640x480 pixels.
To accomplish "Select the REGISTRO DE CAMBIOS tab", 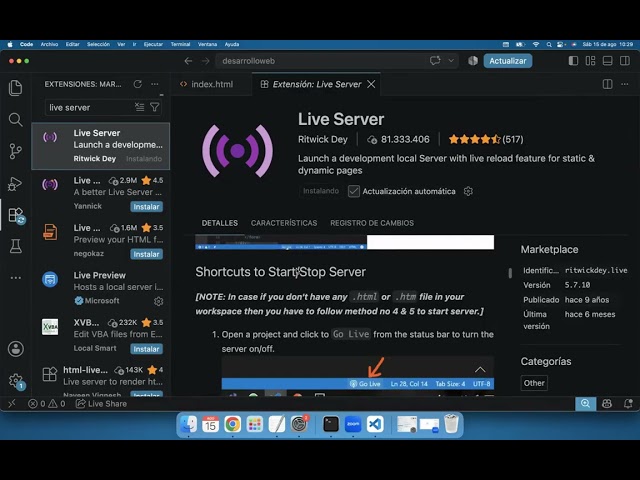I will [x=372, y=223].
